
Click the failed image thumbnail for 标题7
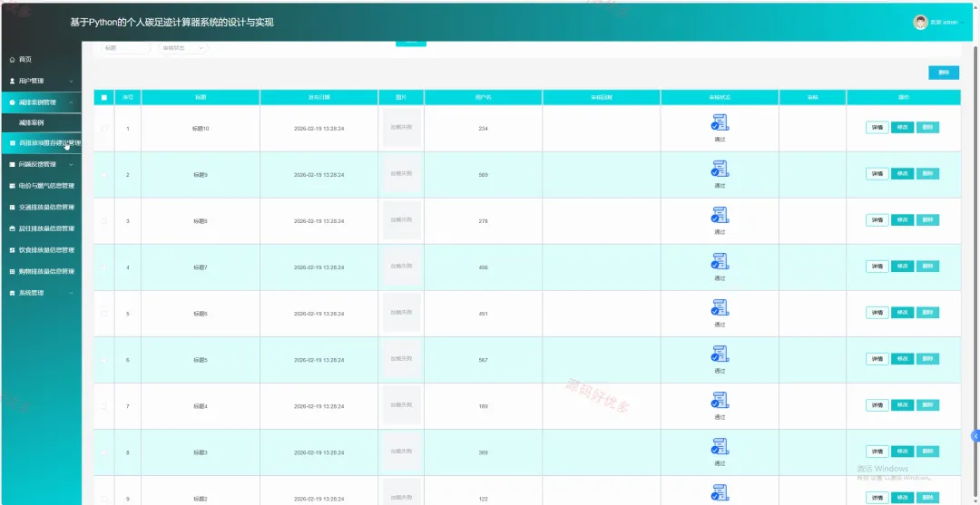click(401, 267)
